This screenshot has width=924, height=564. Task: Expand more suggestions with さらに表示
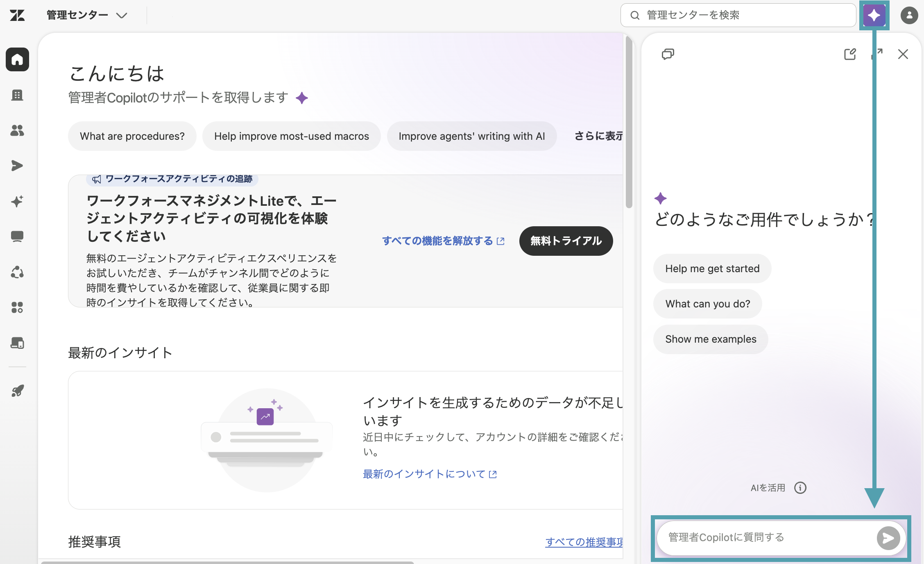point(598,136)
